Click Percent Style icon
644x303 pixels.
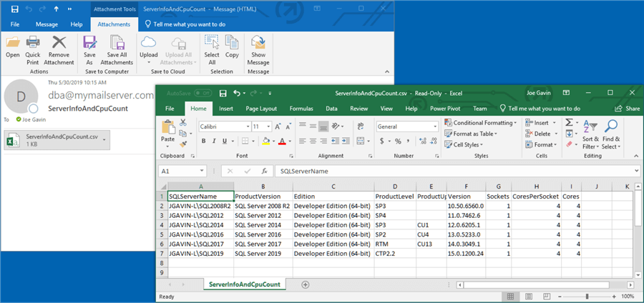click(398, 141)
